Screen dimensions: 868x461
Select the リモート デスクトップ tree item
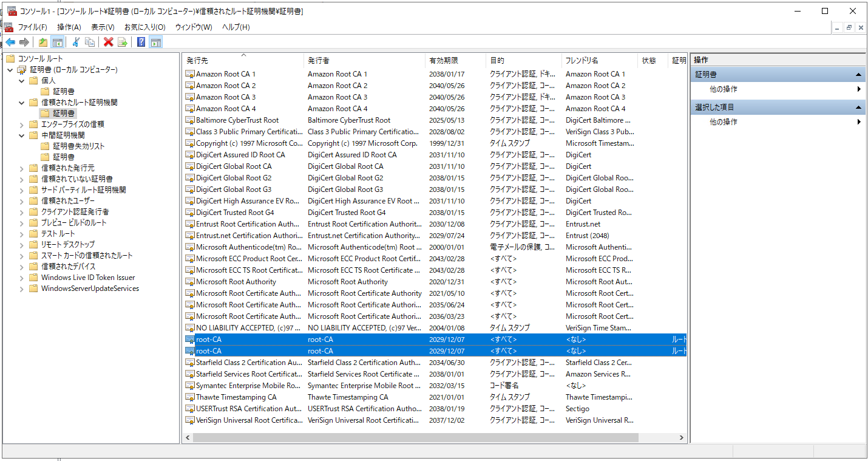(68, 245)
